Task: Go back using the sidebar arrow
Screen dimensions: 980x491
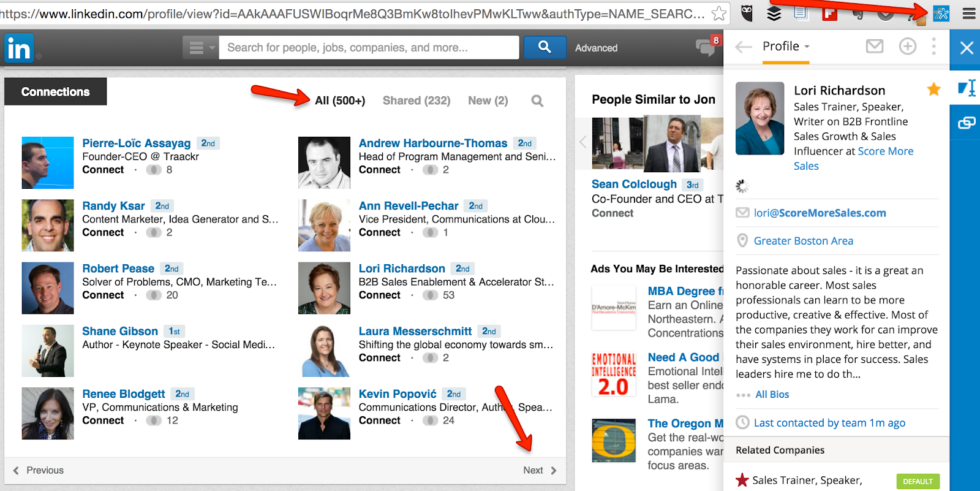Action: (743, 47)
